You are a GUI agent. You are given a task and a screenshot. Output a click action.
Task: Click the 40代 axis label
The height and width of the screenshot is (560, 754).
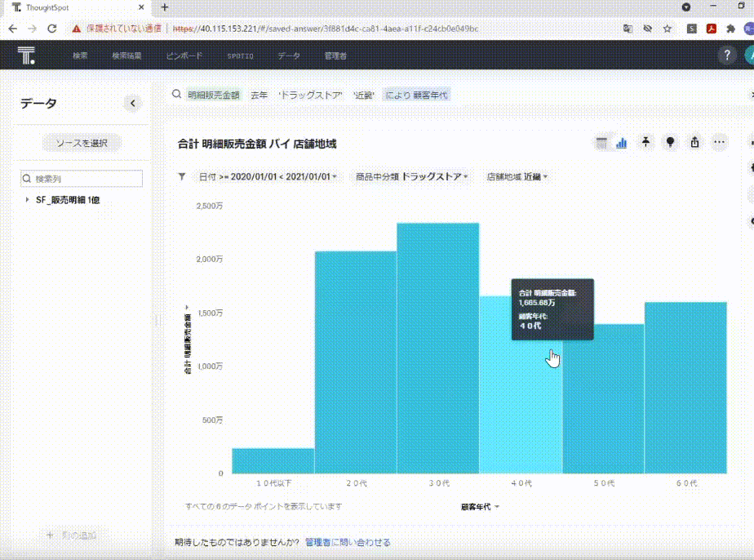[x=521, y=483]
